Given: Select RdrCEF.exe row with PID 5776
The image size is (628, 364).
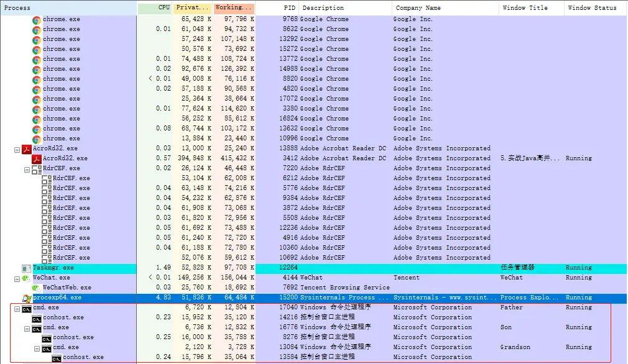Looking at the screenshot, I should (x=313, y=188).
